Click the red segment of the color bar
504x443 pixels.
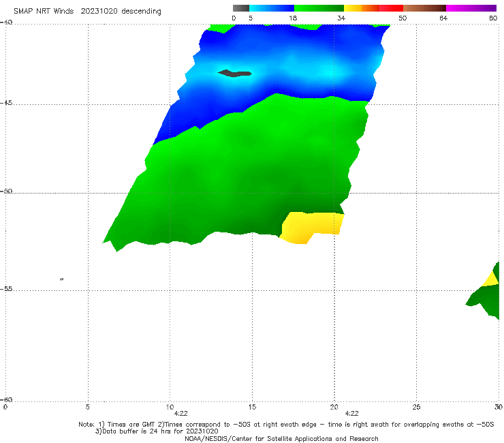[391, 8]
